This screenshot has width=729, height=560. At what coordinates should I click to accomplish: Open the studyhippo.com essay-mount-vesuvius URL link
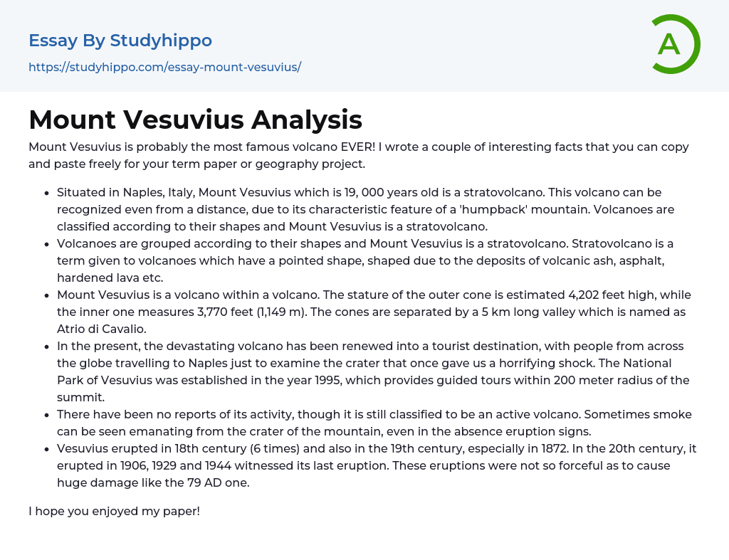(x=164, y=67)
